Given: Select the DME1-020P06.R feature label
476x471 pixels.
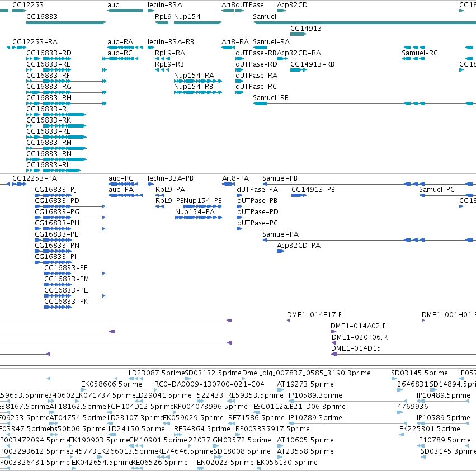Looking at the screenshot, I should click(x=360, y=337).
